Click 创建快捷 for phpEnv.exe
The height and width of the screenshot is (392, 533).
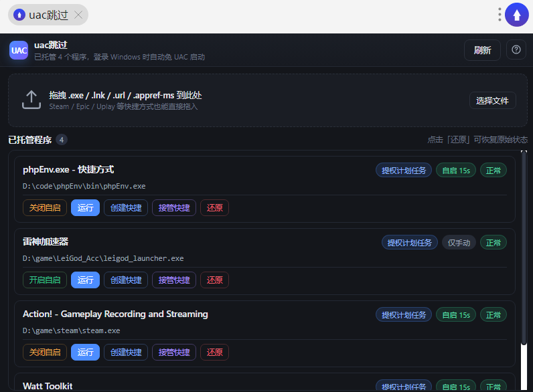pyautogui.click(x=126, y=207)
